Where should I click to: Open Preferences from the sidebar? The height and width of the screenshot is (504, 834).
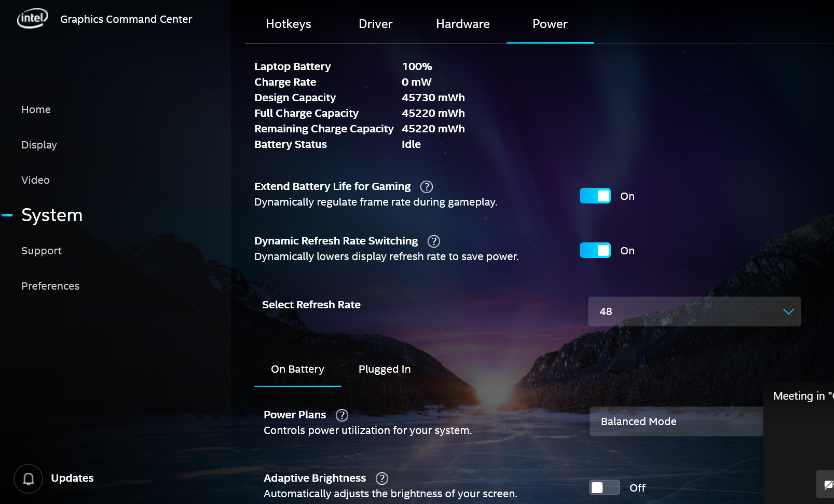tap(50, 286)
